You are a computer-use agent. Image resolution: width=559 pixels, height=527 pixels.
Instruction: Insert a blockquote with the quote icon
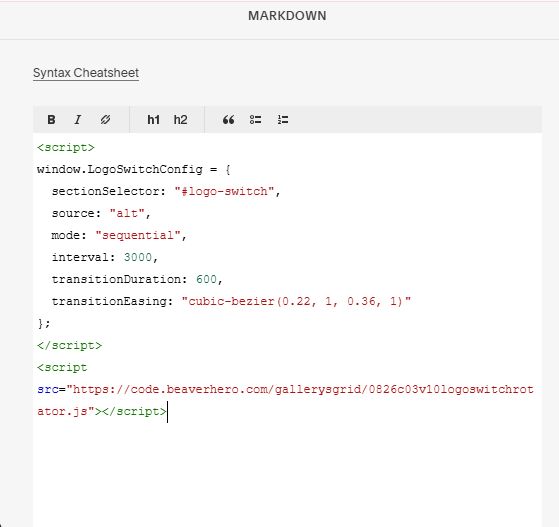point(229,120)
